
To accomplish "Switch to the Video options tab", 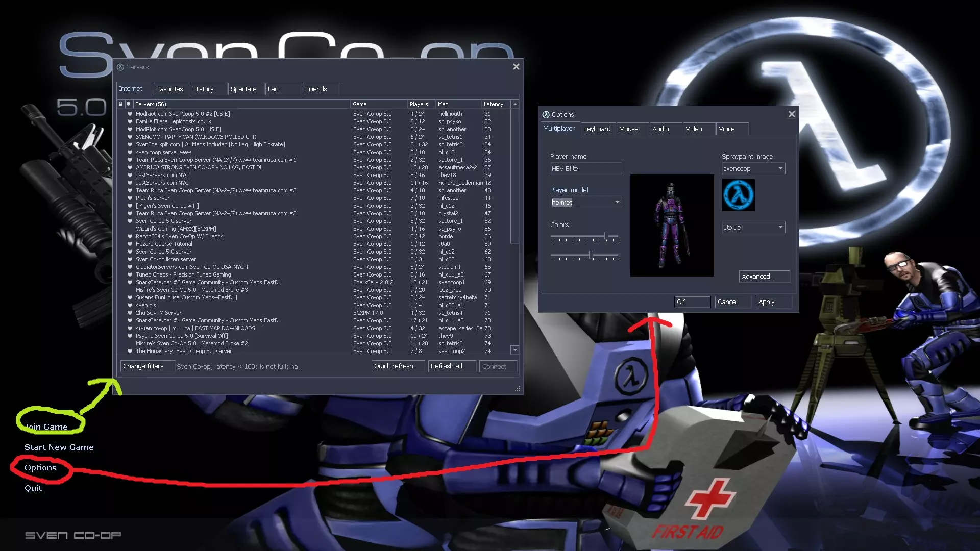I will tap(694, 129).
